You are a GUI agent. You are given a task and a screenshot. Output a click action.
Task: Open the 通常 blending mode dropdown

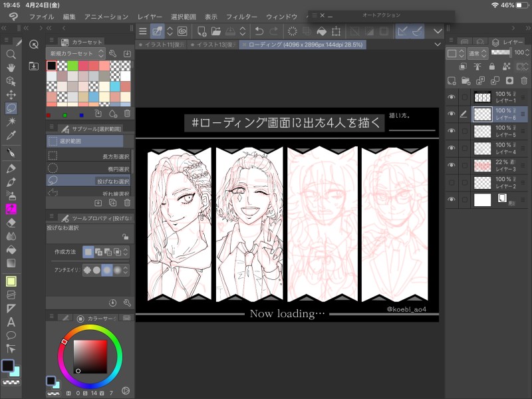(477, 53)
